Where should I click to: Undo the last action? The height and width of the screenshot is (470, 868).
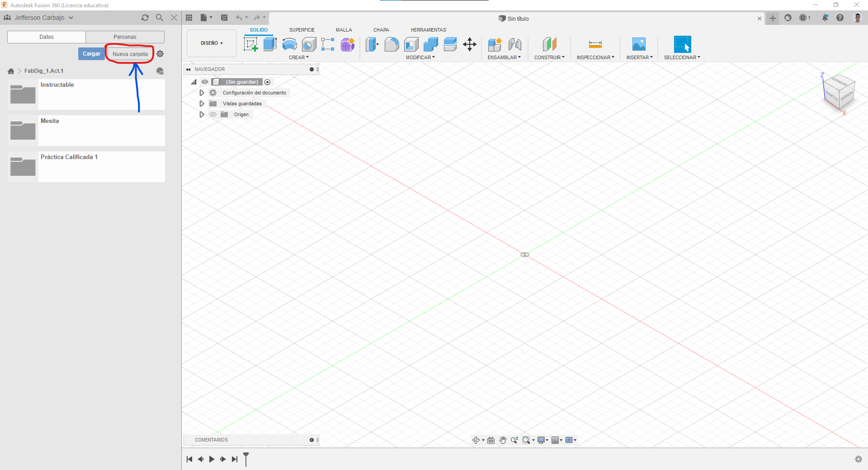[x=239, y=18]
